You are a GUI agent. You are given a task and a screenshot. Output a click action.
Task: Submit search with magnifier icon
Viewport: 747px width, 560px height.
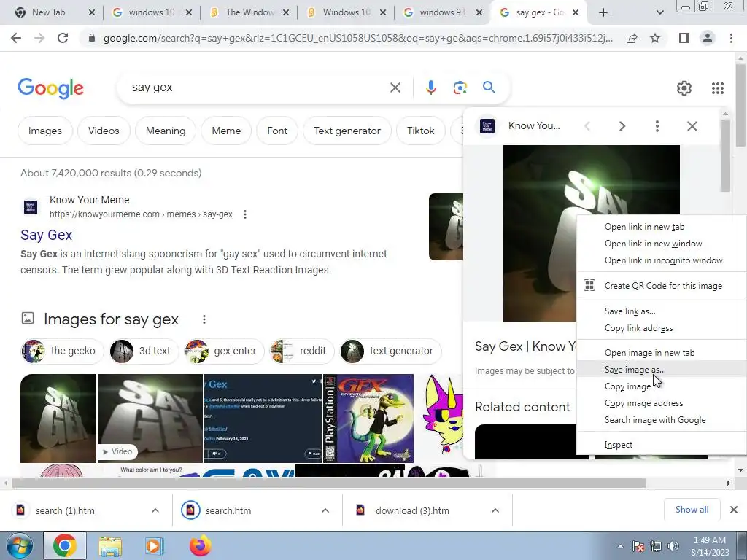point(489,87)
